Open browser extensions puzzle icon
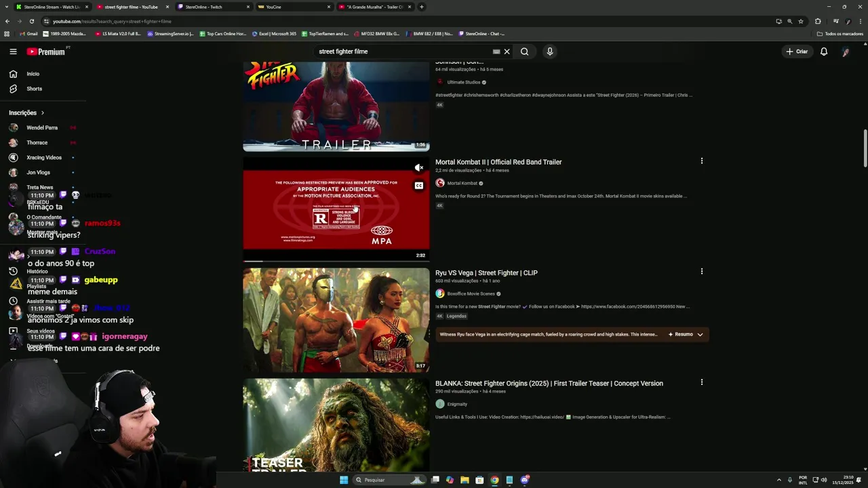868x488 pixels. coord(818,21)
